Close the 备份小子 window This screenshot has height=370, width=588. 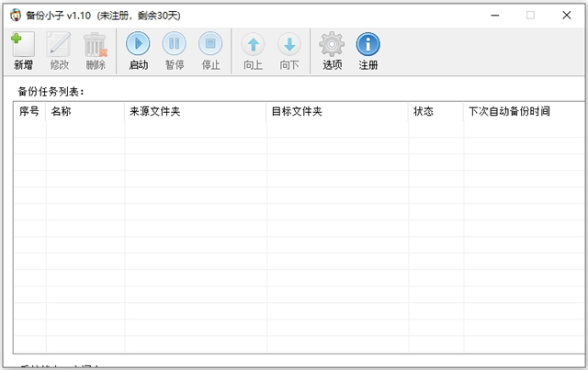567,16
